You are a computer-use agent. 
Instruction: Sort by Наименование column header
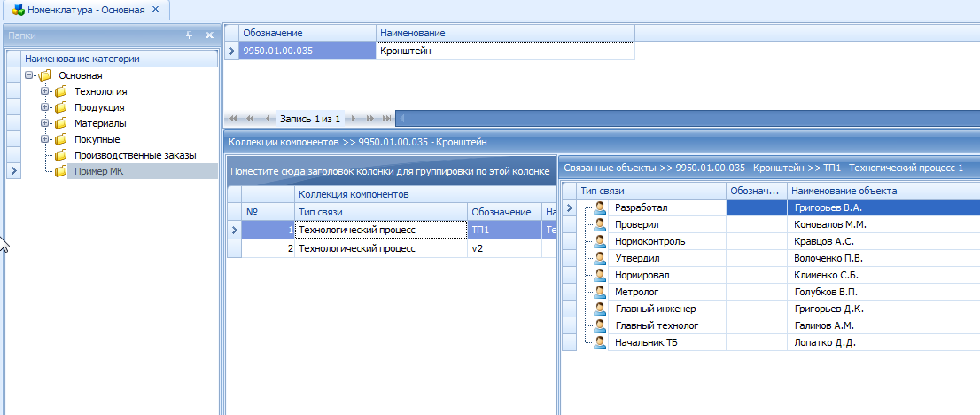[505, 33]
